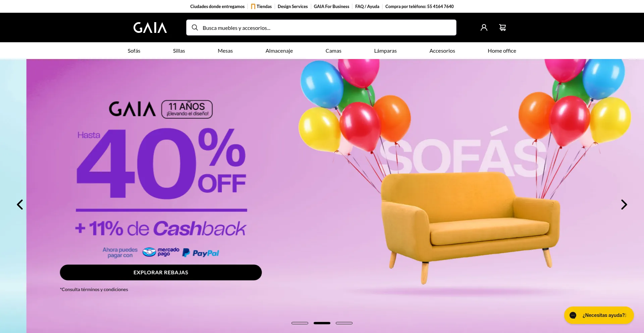Select the second carousel slide indicator
The image size is (644, 333).
pyautogui.click(x=322, y=323)
